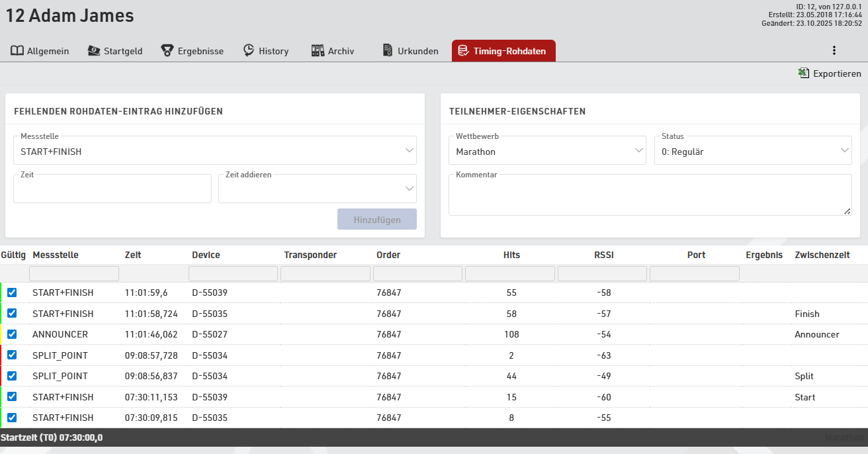Image resolution: width=868 pixels, height=454 pixels.
Task: Click the Allgemein tab book icon
Action: (17, 51)
